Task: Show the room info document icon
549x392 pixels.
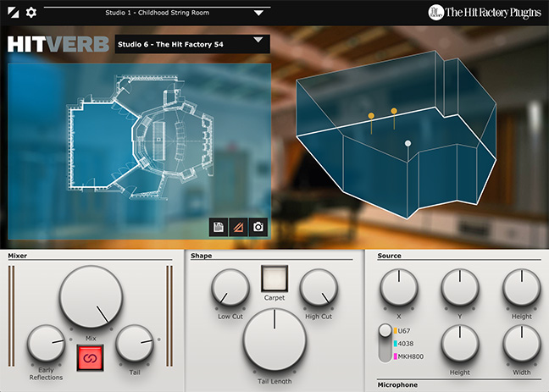Action: [x=218, y=227]
